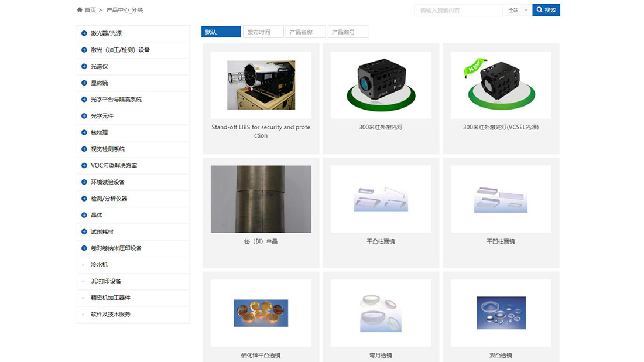Image resolution: width=644 pixels, height=362 pixels.
Task: Open 铋（Bi）单晶 product image
Action: click(261, 199)
